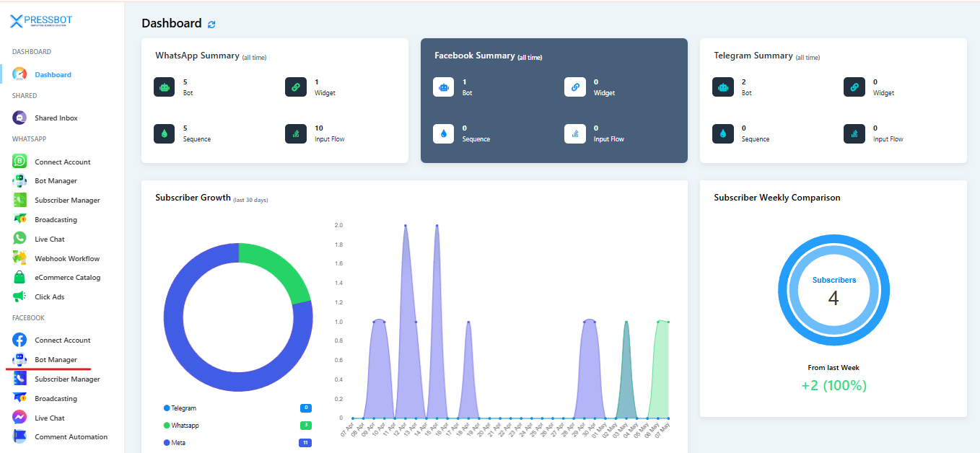Click the Telegram Input Flow icon
The image size is (980, 453).
tap(854, 133)
